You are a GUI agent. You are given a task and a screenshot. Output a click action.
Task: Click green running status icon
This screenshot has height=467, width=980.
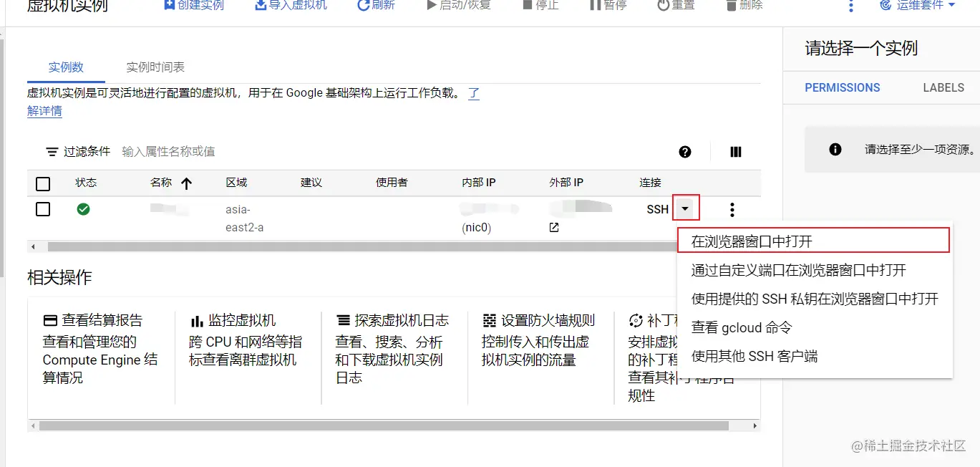click(84, 209)
